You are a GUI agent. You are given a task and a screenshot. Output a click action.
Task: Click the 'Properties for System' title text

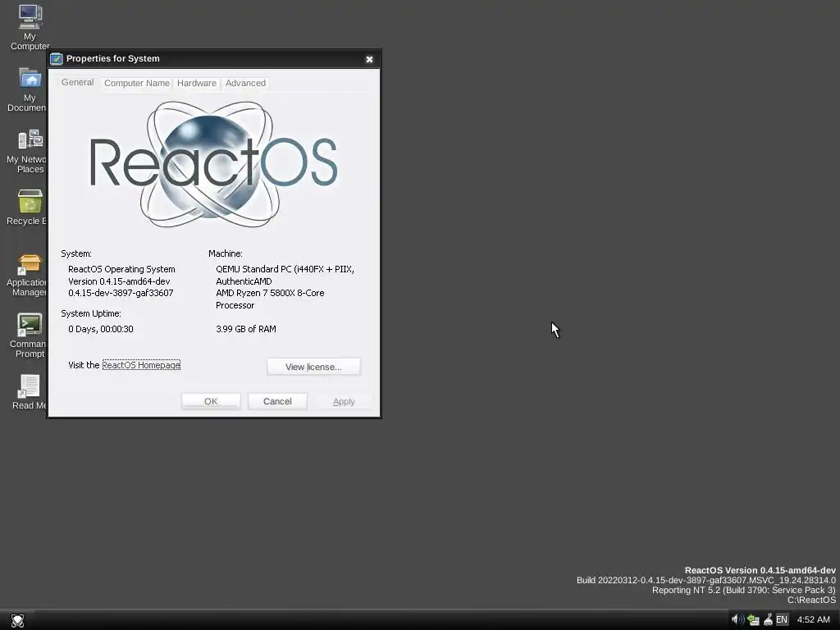[113, 58]
